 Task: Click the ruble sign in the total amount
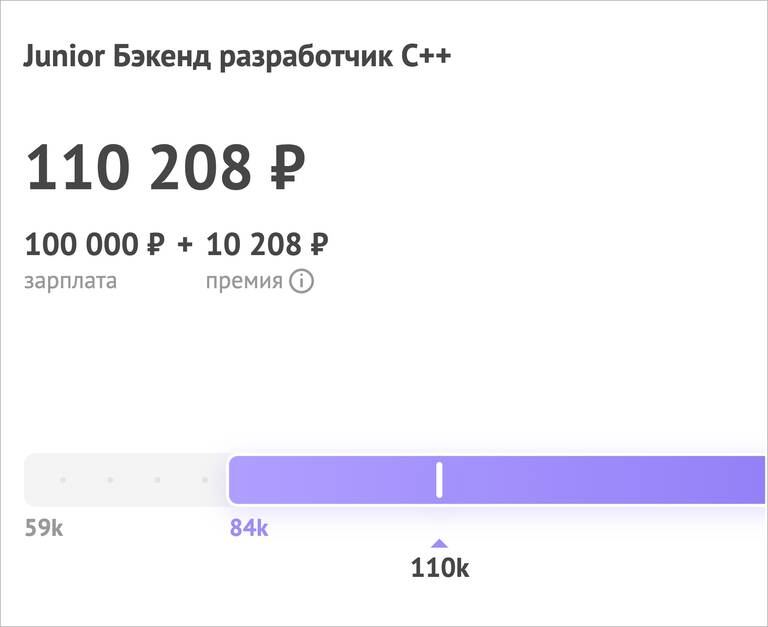tap(288, 167)
